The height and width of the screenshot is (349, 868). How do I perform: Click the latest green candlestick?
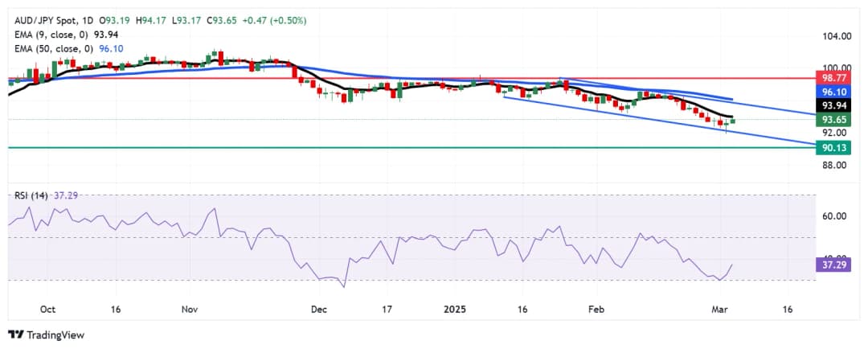tap(732, 121)
